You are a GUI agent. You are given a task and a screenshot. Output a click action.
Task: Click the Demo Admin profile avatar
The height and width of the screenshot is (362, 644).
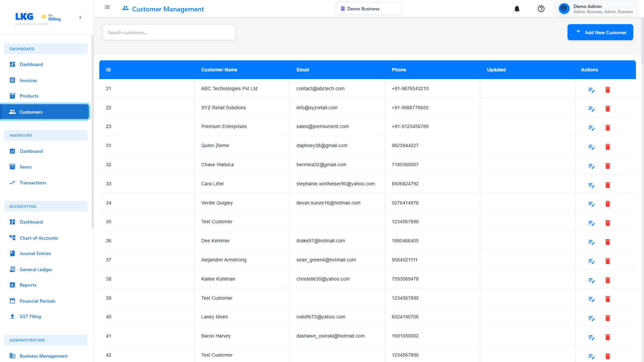tap(563, 8)
